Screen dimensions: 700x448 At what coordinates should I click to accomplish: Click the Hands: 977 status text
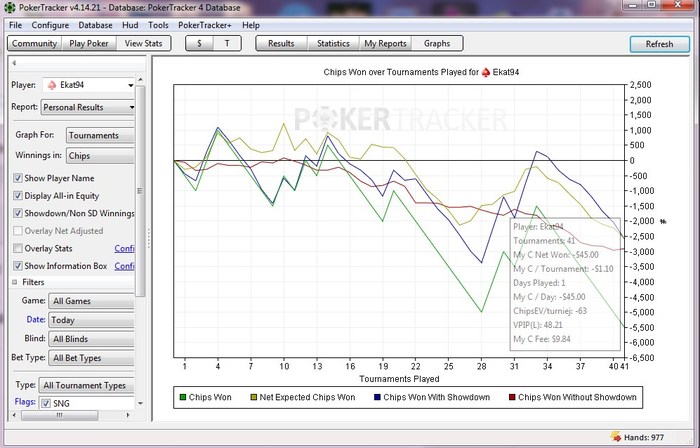(644, 437)
